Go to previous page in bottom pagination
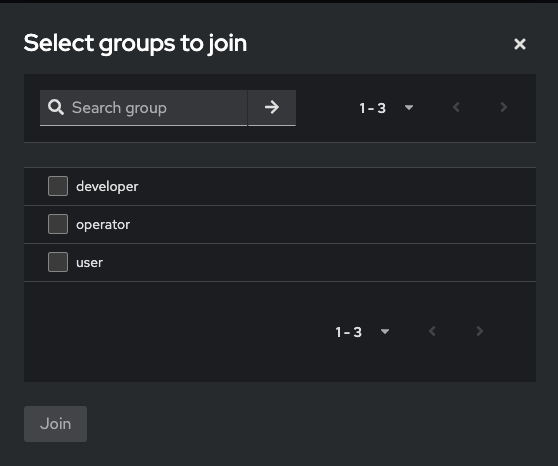Image resolution: width=558 pixels, height=466 pixels. (x=432, y=331)
